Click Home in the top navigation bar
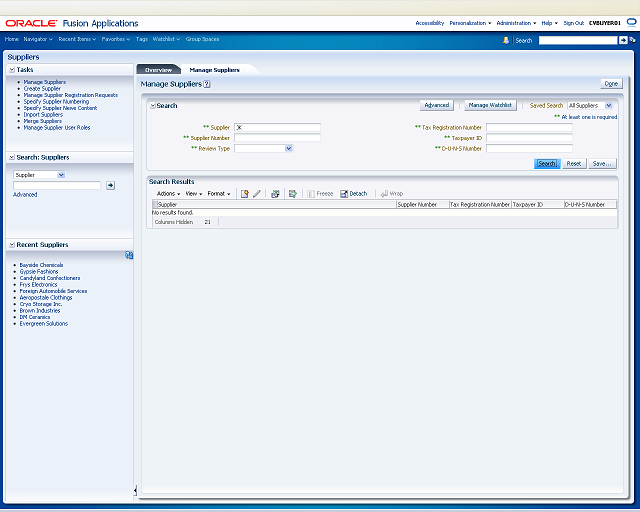This screenshot has width=640, height=512. (x=11, y=39)
